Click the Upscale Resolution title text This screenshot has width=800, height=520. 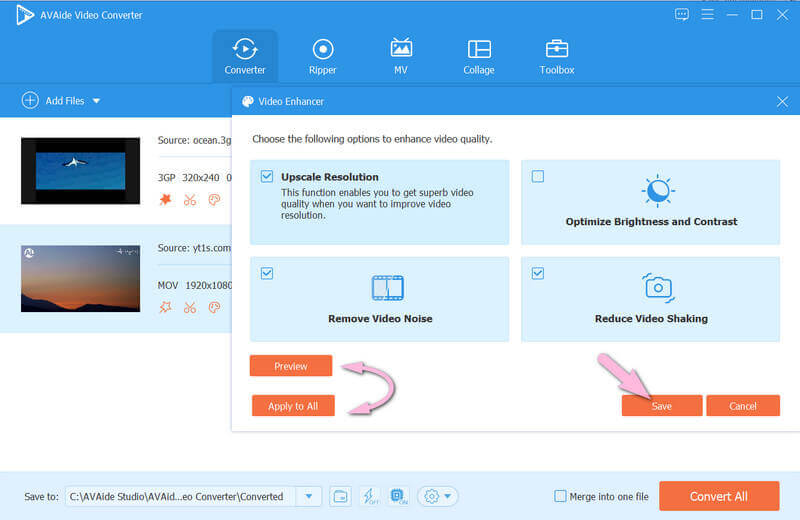pyautogui.click(x=330, y=177)
